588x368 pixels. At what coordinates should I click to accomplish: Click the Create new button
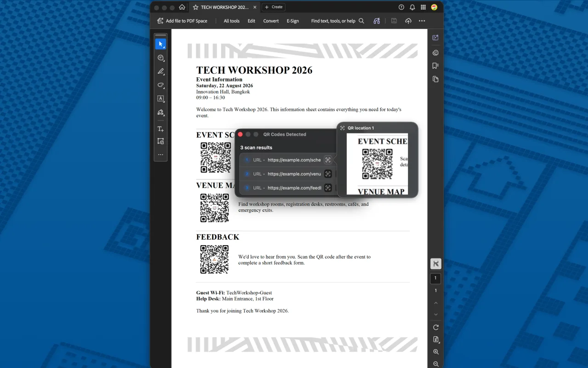(273, 7)
